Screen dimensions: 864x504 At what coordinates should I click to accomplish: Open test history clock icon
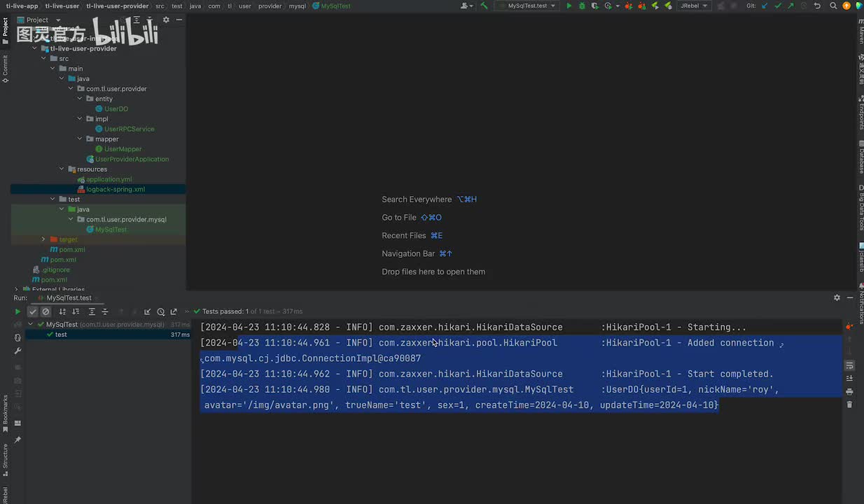[x=160, y=311]
